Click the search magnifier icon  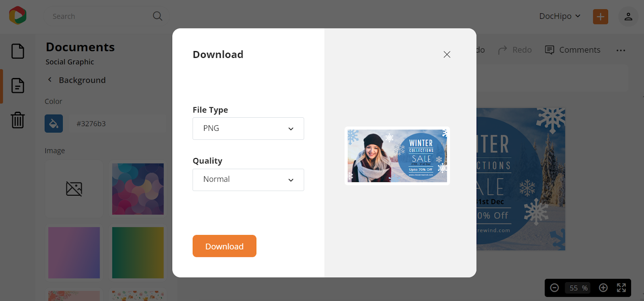[157, 16]
